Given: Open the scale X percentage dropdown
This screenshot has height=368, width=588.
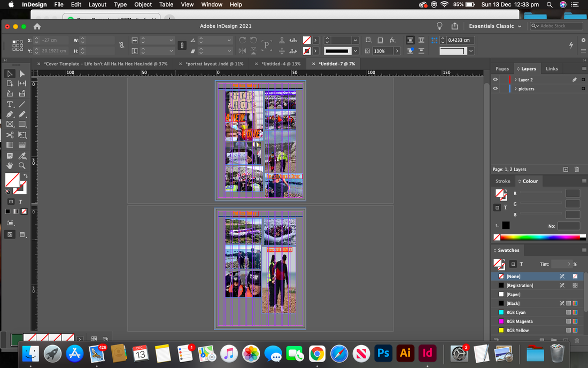Looking at the screenshot, I should [171, 40].
